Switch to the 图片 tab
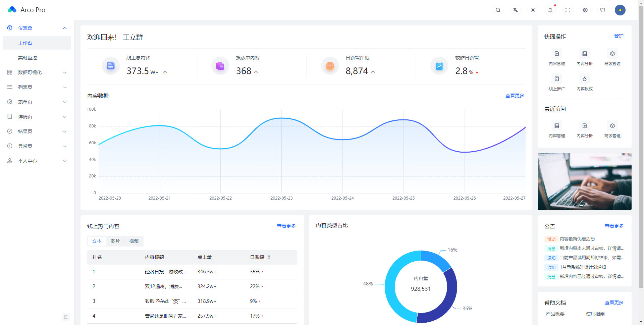 pos(115,241)
